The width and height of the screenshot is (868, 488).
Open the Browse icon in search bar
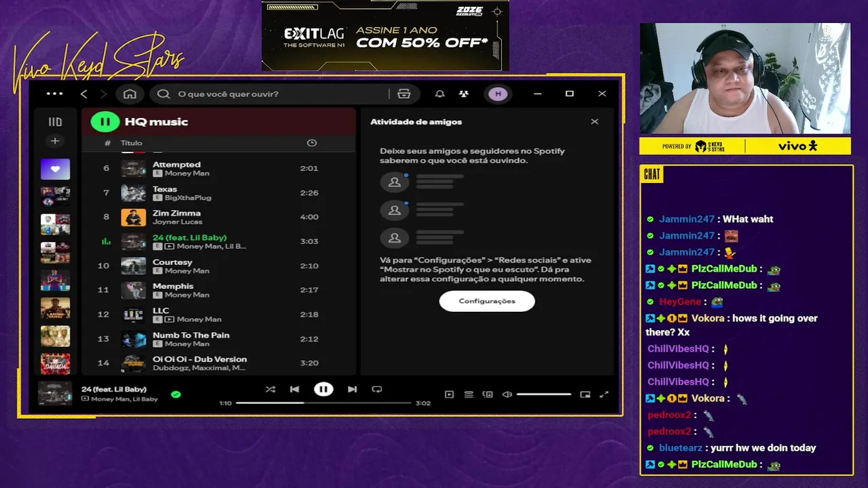coord(404,94)
